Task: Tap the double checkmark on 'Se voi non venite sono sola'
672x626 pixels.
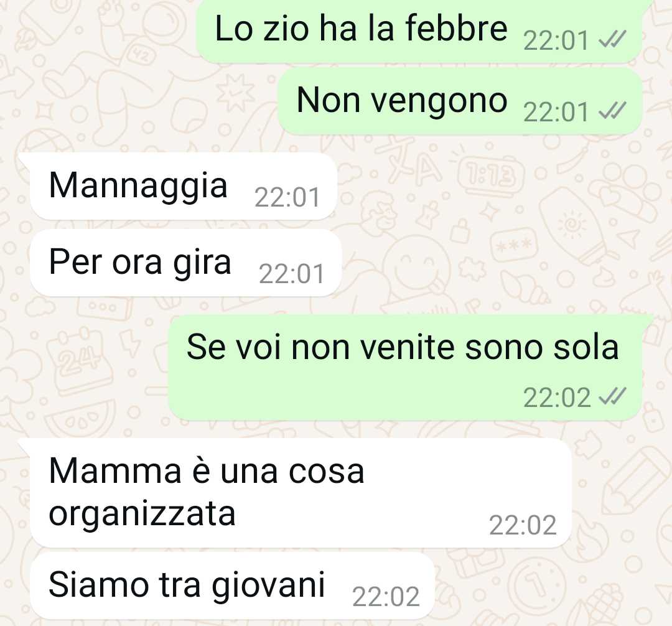Action: tap(612, 396)
